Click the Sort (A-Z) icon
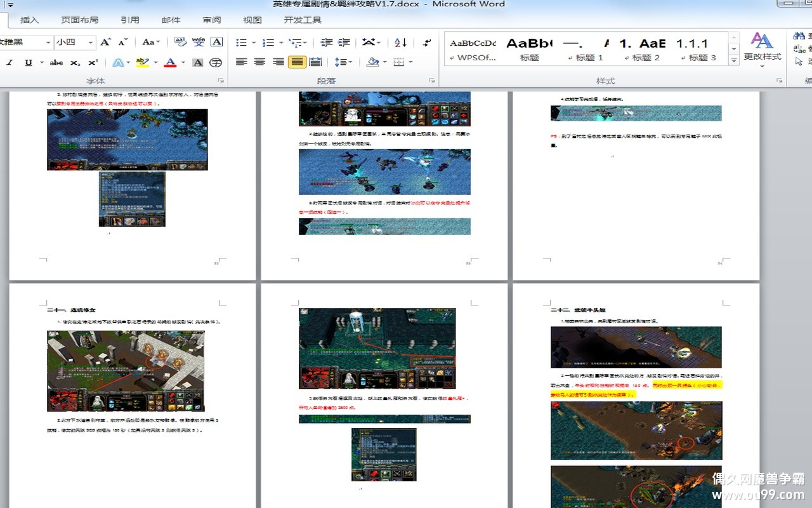This screenshot has width=812, height=508. (400, 43)
